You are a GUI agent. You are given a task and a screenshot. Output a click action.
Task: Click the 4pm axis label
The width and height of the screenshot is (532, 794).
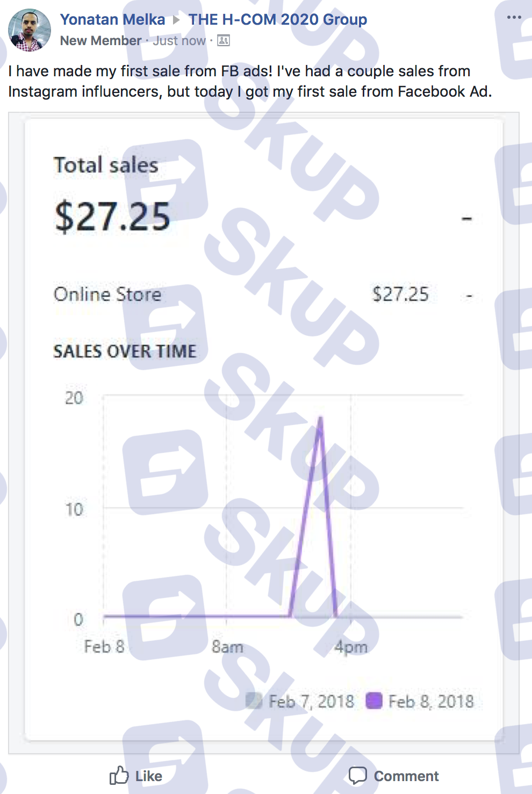coord(351,646)
